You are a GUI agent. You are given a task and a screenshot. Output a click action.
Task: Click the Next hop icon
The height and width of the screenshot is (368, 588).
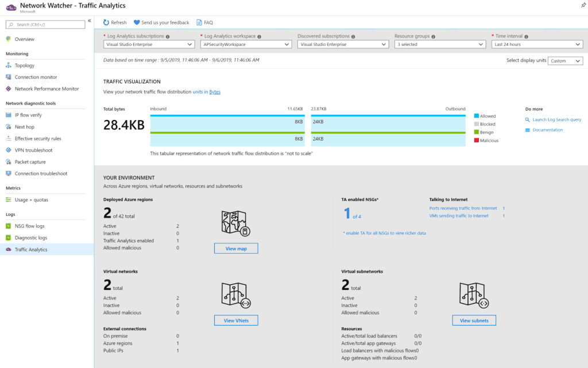tap(9, 127)
